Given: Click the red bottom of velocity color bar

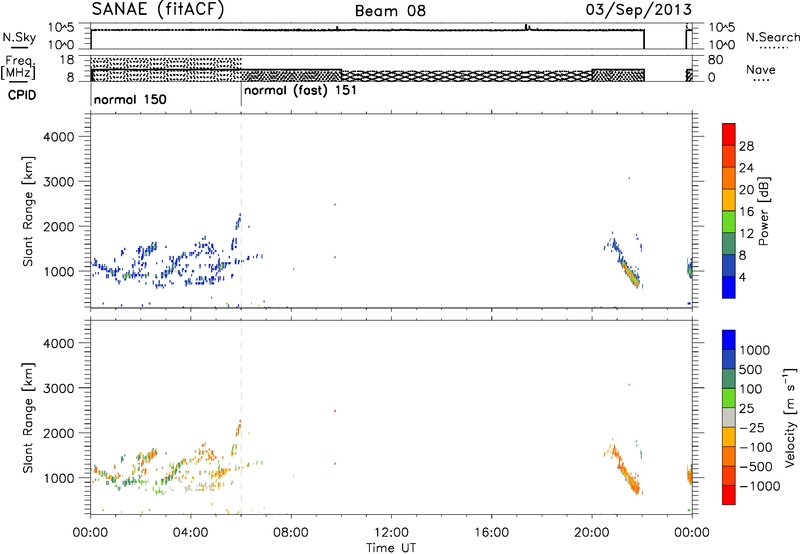Looking at the screenshot, I should [x=729, y=495].
